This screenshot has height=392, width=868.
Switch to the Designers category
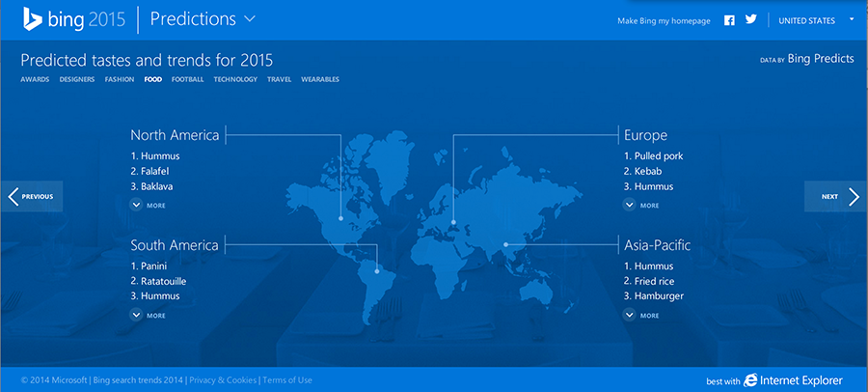click(77, 79)
